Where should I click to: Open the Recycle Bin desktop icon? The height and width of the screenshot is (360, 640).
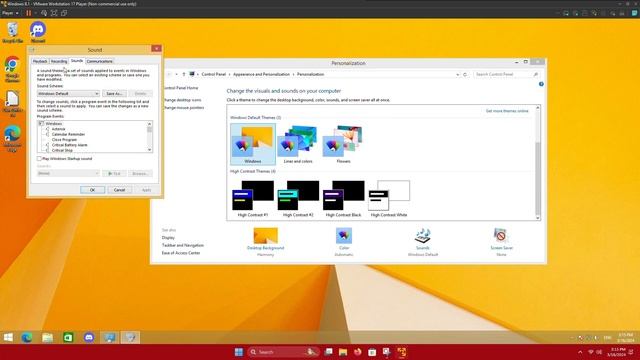pyautogui.click(x=13, y=33)
